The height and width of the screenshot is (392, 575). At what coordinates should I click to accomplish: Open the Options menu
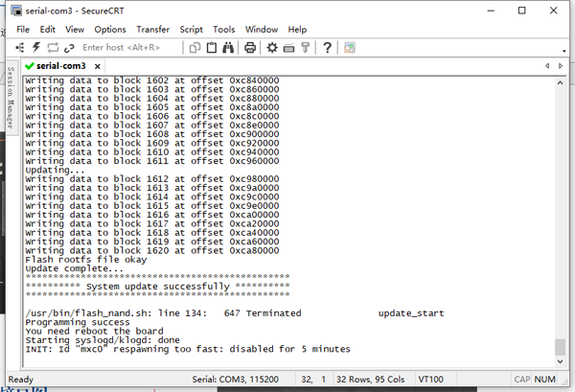(x=110, y=30)
